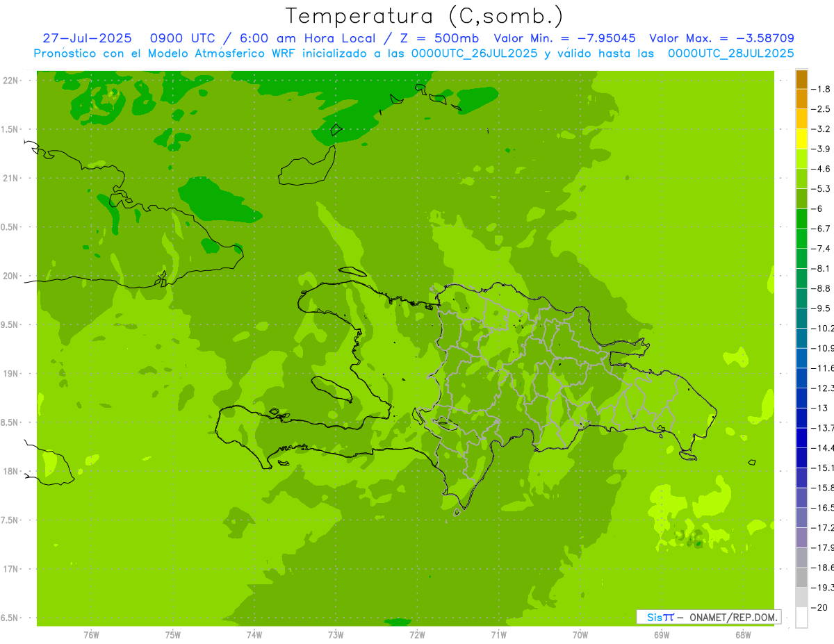Select the '0000UTC_26JUL2025' initialization time
The width and height of the screenshot is (834, 644).
click(475, 53)
